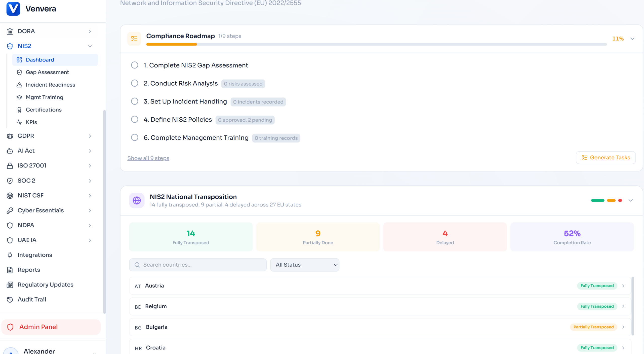Open the NIST CSF target icon
This screenshot has height=354, width=644.
[10, 195]
